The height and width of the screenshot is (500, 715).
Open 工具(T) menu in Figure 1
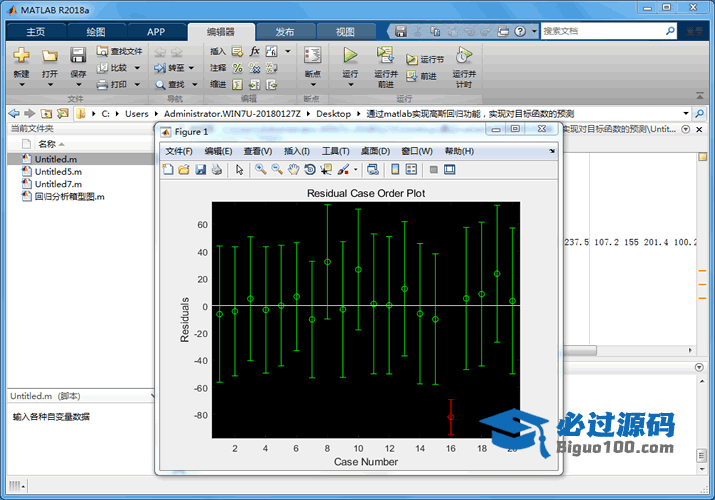(x=336, y=151)
